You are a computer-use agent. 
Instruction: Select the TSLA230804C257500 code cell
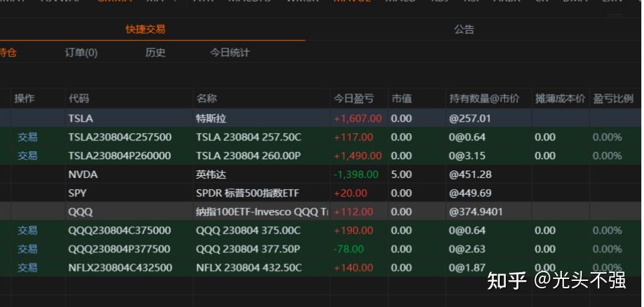pyautogui.click(x=120, y=137)
